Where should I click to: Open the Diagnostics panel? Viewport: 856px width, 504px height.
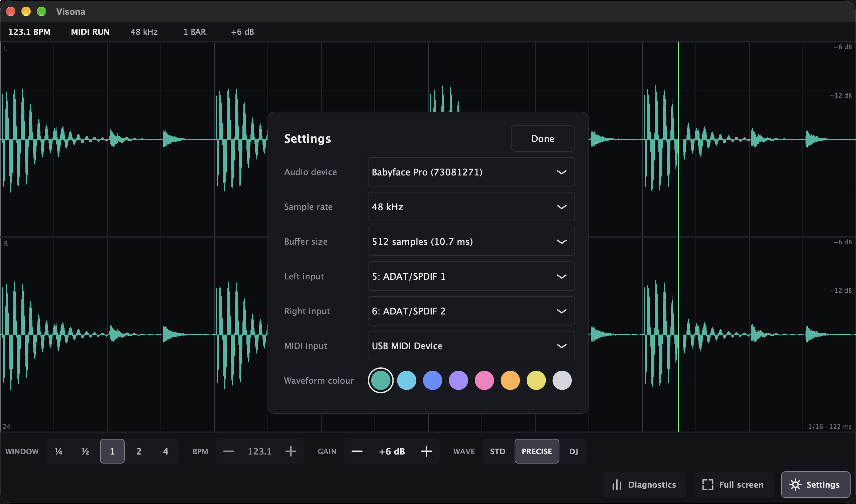tap(644, 485)
